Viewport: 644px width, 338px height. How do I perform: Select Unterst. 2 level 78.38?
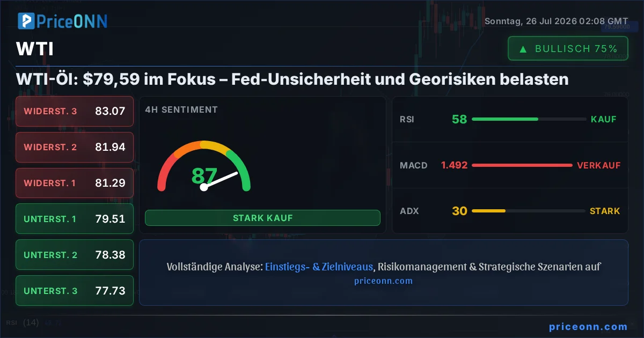coord(75,255)
